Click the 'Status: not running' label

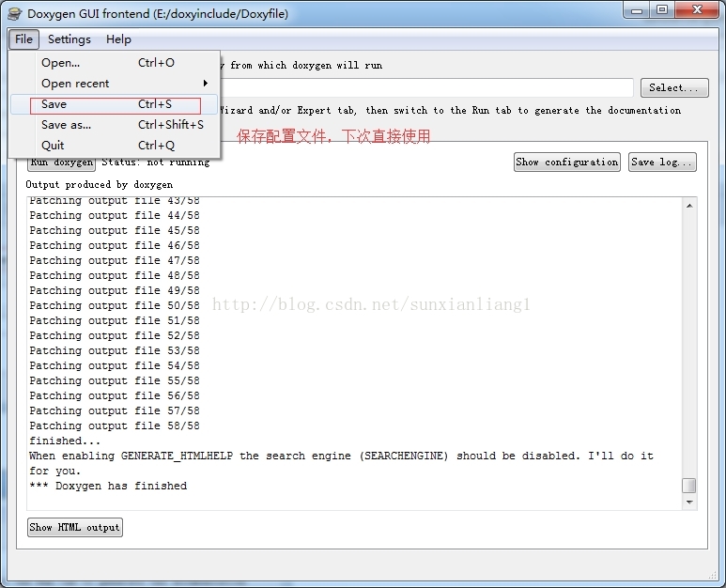(156, 162)
